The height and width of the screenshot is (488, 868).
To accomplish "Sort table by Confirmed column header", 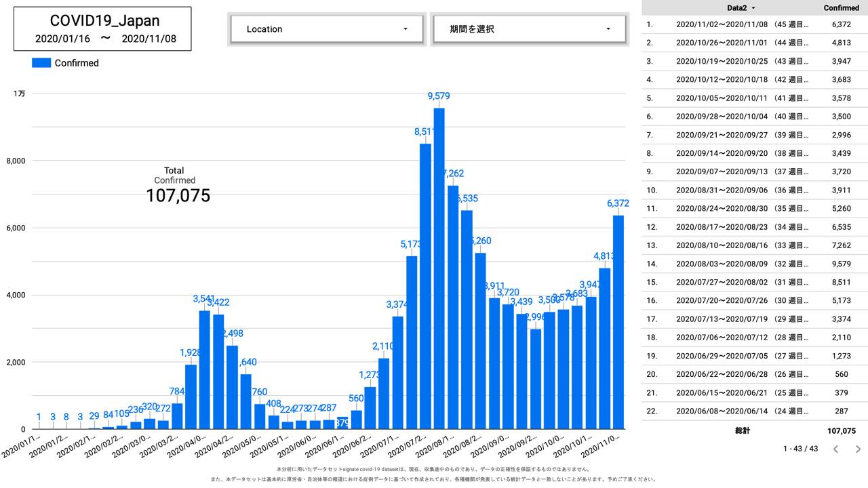I will (x=841, y=8).
